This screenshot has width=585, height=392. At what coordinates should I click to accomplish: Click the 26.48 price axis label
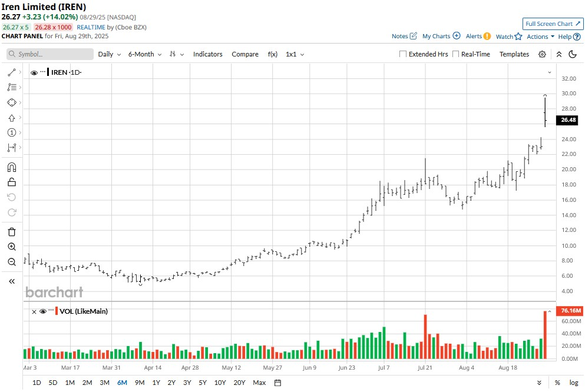click(567, 120)
